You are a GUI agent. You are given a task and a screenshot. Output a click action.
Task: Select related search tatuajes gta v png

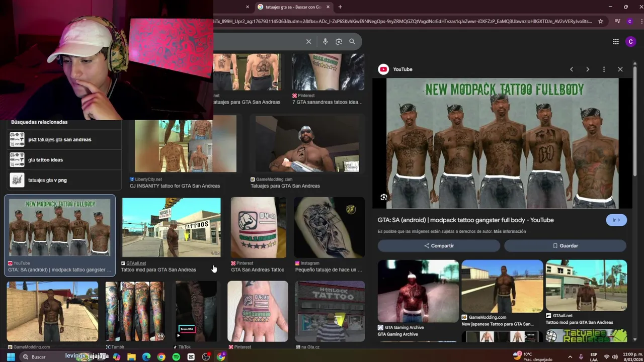point(64,180)
